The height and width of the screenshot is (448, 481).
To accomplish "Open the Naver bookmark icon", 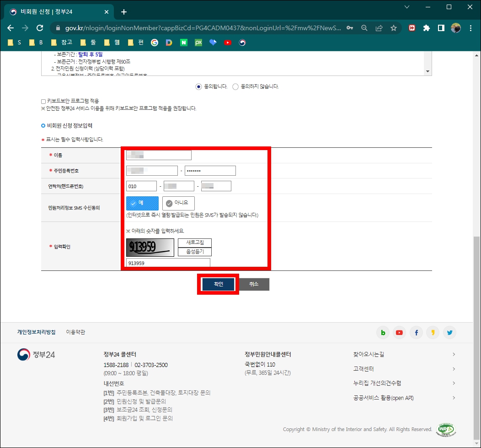I will click(x=184, y=43).
